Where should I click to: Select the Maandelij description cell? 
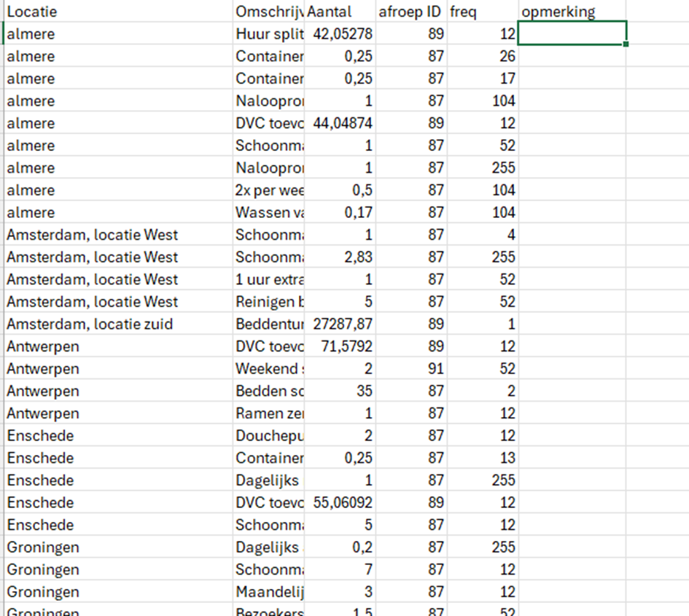pos(268,592)
